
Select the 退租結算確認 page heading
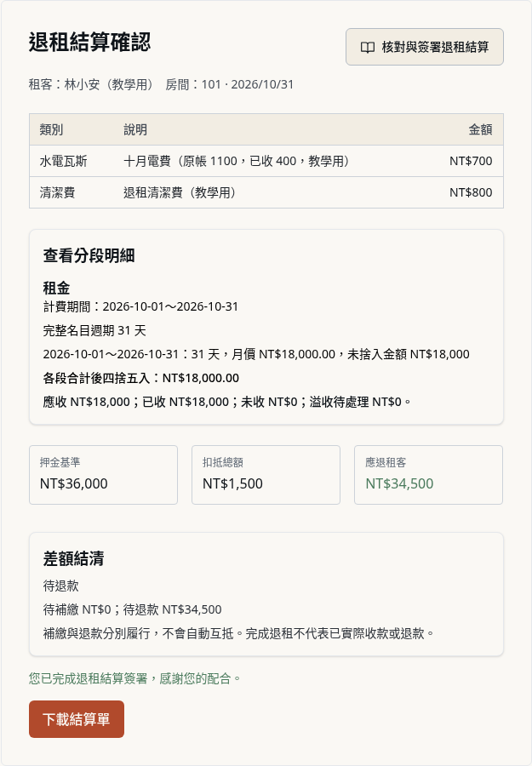point(90,42)
